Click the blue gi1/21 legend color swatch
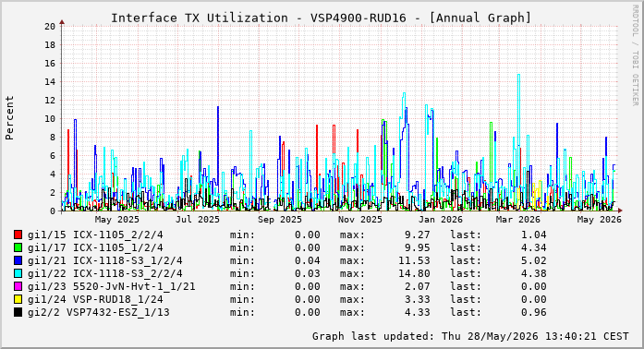 pos(18,260)
